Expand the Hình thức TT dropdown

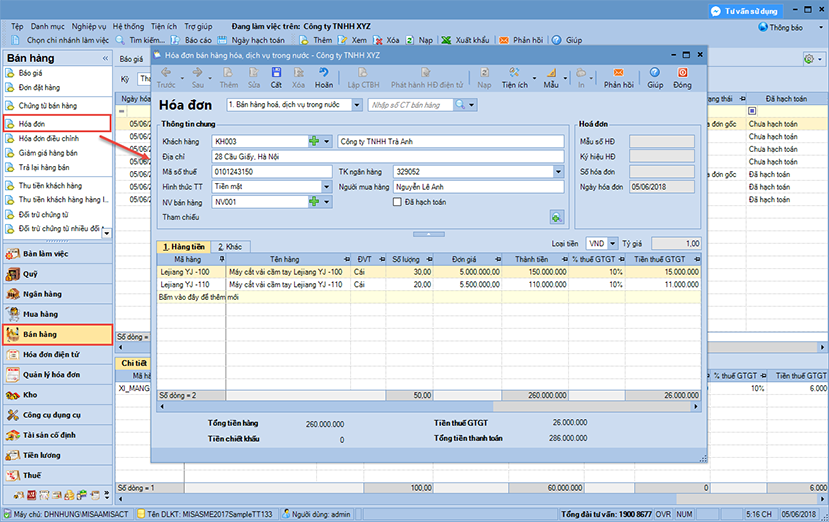tap(327, 186)
